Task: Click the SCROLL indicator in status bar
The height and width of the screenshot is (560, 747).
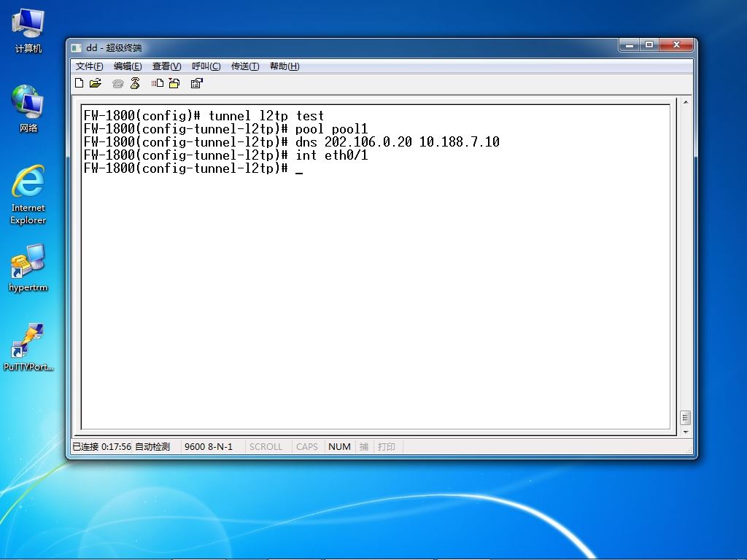Action: pos(266,447)
